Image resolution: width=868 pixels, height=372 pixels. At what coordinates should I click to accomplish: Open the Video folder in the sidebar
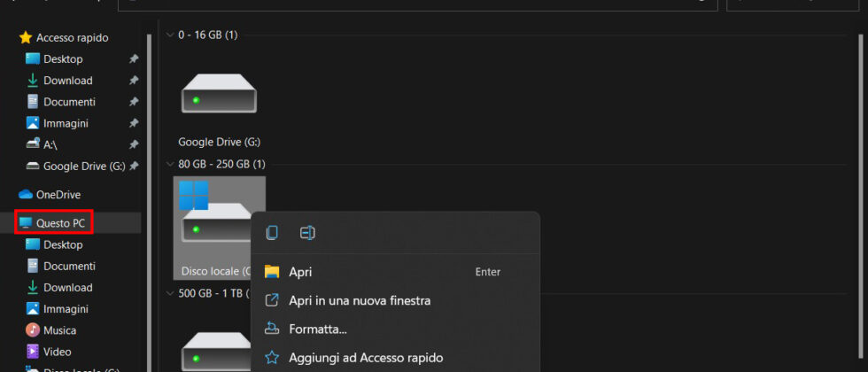pos(58,352)
